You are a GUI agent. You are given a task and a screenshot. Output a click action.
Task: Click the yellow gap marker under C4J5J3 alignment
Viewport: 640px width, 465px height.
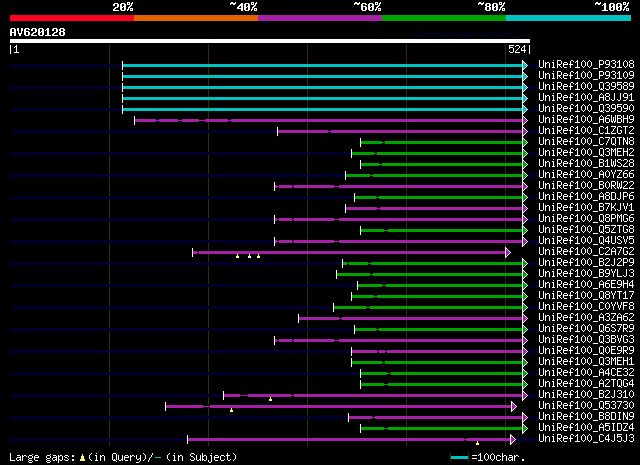477,443
